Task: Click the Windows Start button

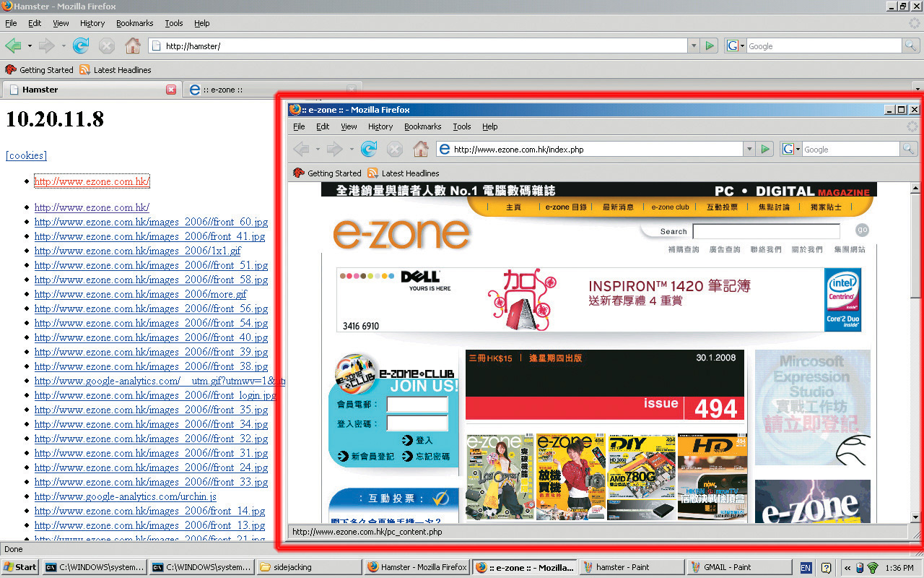Action: click(x=20, y=567)
